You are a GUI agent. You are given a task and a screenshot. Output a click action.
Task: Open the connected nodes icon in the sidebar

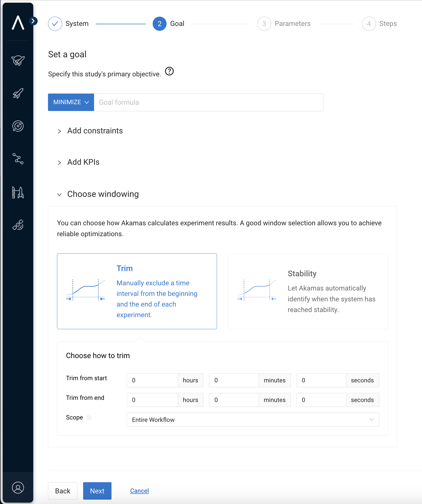click(18, 159)
